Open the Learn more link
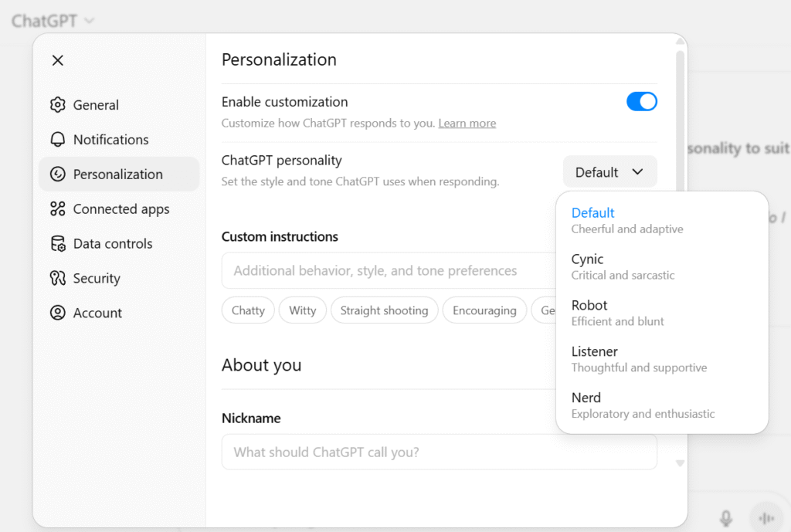This screenshot has width=791, height=532. pos(467,124)
